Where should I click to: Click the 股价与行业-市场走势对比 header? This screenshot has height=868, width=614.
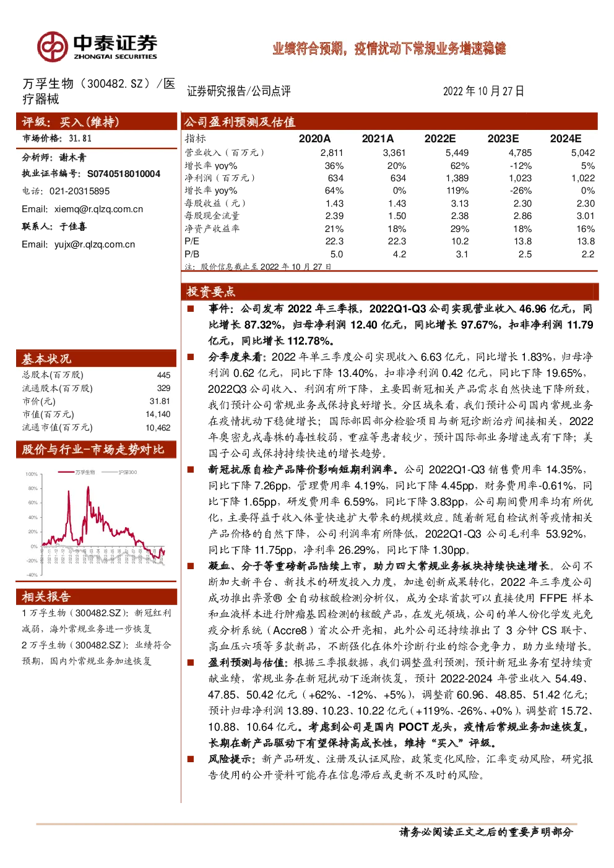click(93, 449)
